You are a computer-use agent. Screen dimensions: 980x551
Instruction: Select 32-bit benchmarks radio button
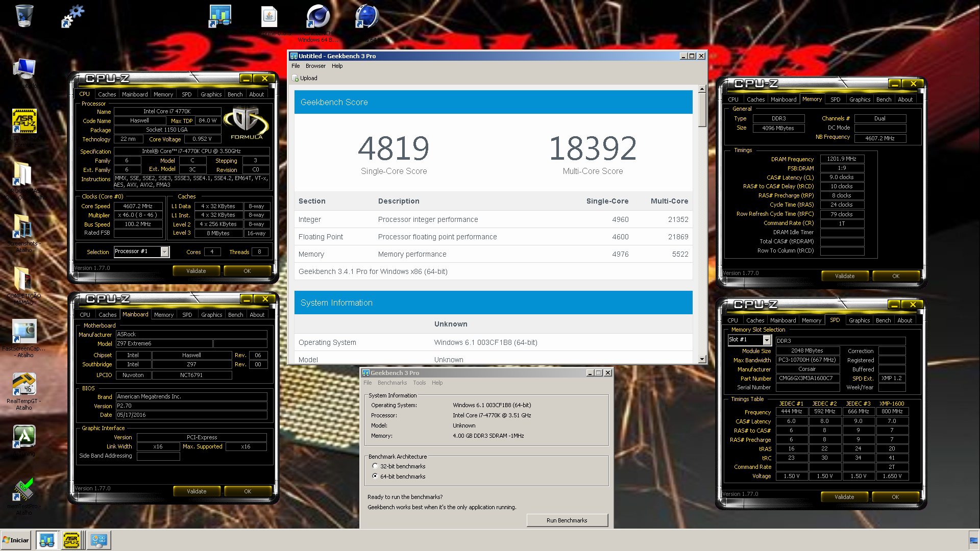point(375,466)
